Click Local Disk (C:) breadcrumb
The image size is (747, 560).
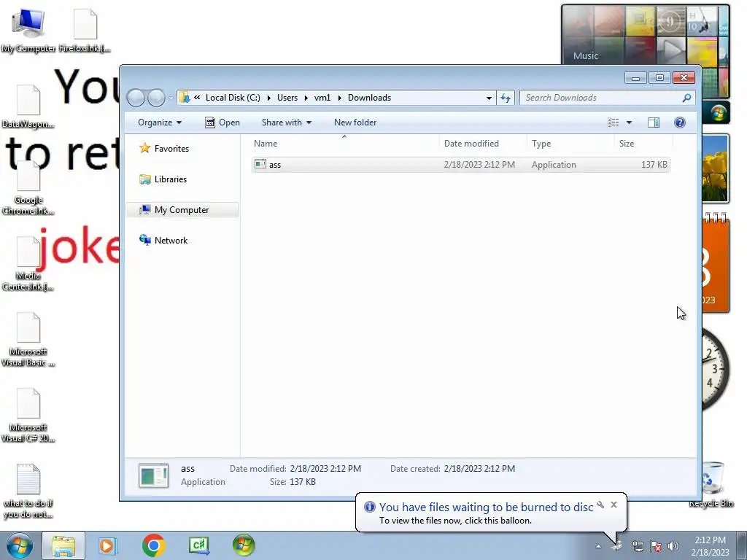point(233,98)
